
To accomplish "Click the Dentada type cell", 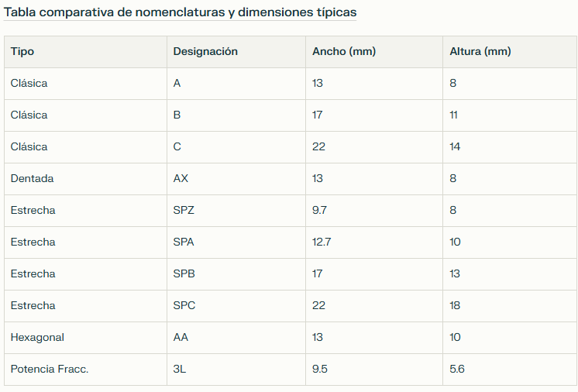I will click(85, 179).
